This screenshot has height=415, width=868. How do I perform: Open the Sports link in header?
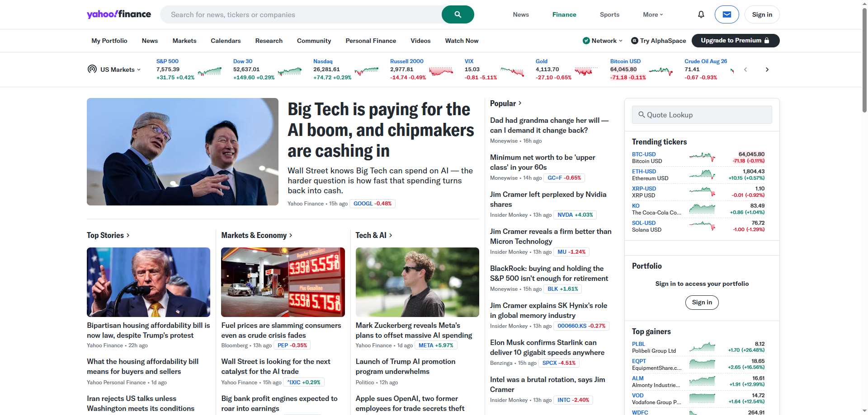pos(609,14)
